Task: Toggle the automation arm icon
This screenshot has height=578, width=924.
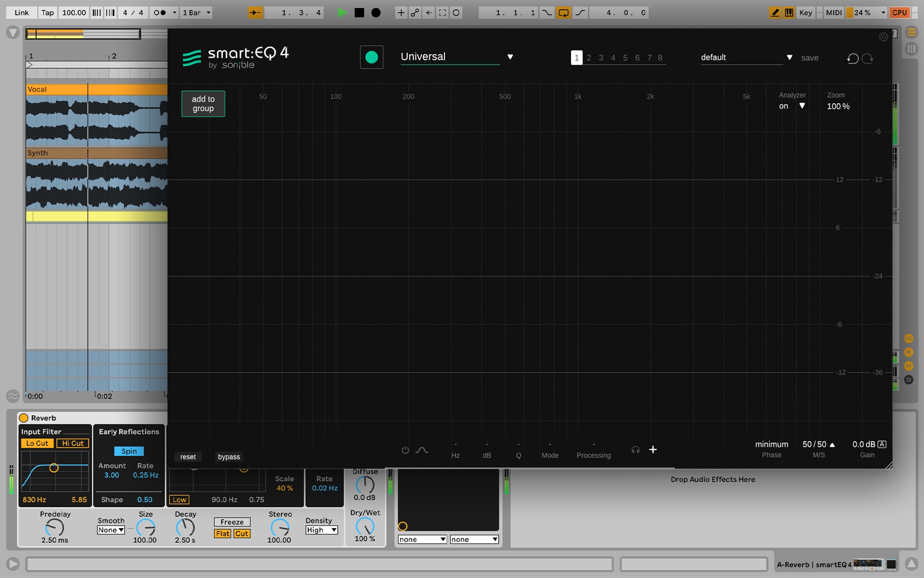Action: pos(415,13)
